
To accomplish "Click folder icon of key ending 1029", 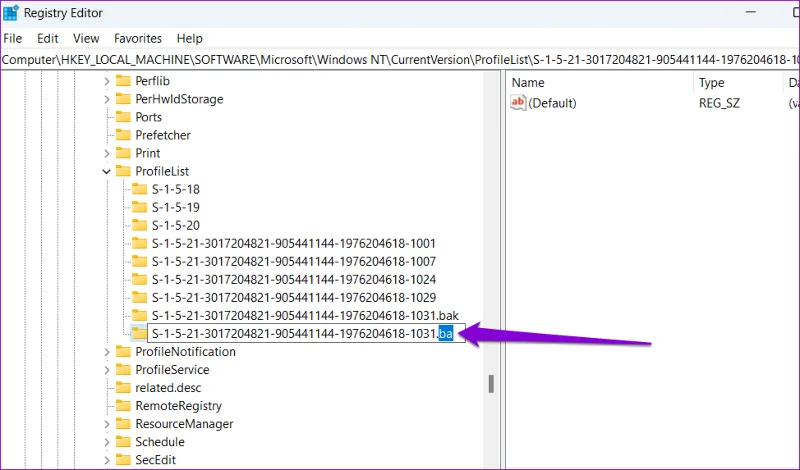I will pyautogui.click(x=139, y=297).
